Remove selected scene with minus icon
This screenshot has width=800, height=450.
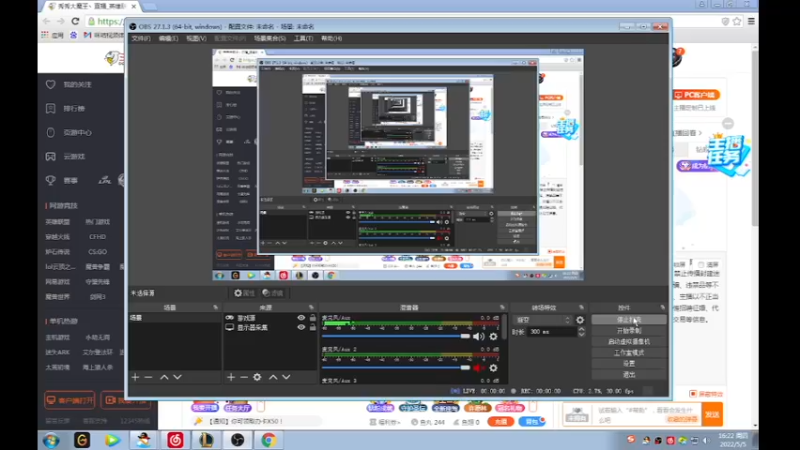(x=148, y=377)
